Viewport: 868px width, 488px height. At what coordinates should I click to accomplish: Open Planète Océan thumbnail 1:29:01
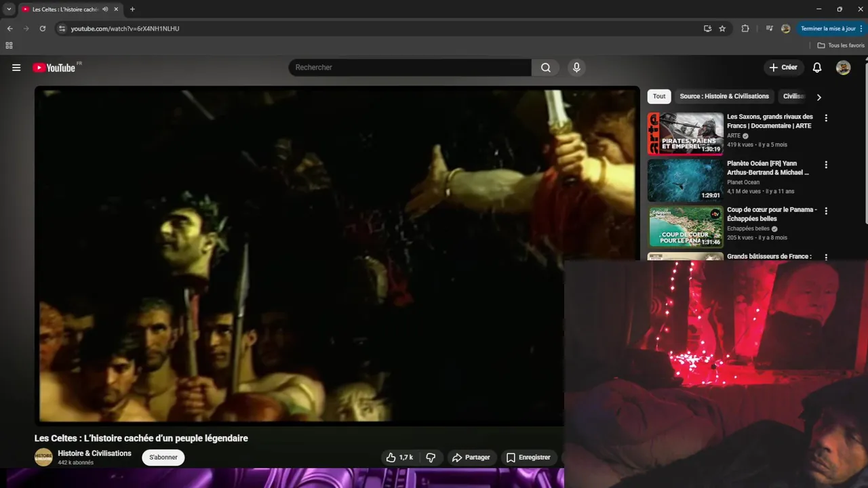(x=686, y=180)
